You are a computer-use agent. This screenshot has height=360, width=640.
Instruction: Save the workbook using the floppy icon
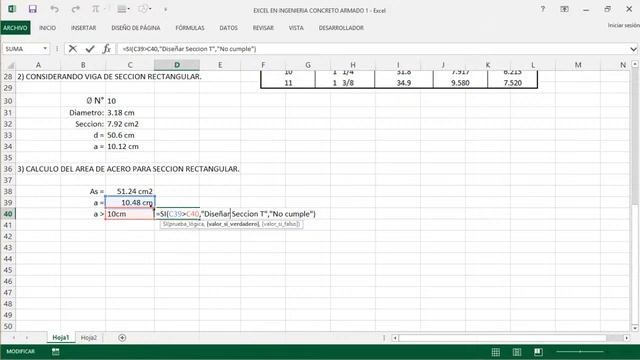point(33,9)
